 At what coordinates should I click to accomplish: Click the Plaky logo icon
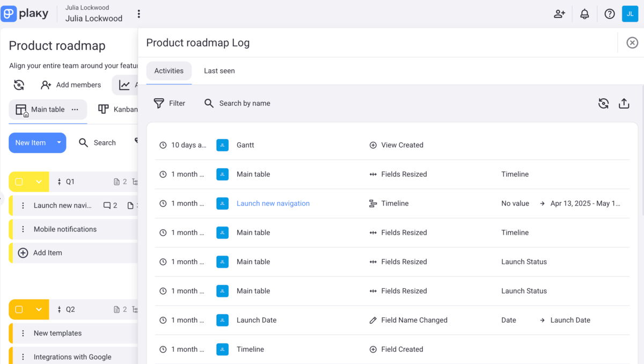[9, 13]
